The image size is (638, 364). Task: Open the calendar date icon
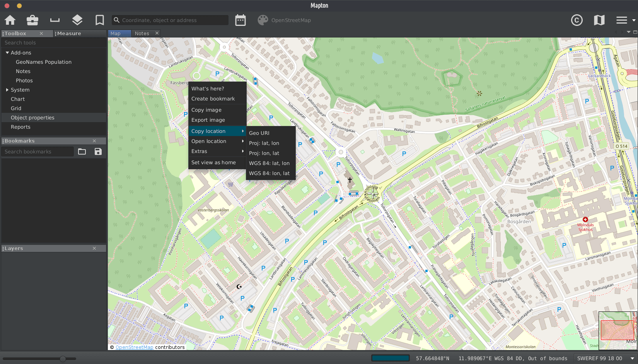tap(241, 20)
